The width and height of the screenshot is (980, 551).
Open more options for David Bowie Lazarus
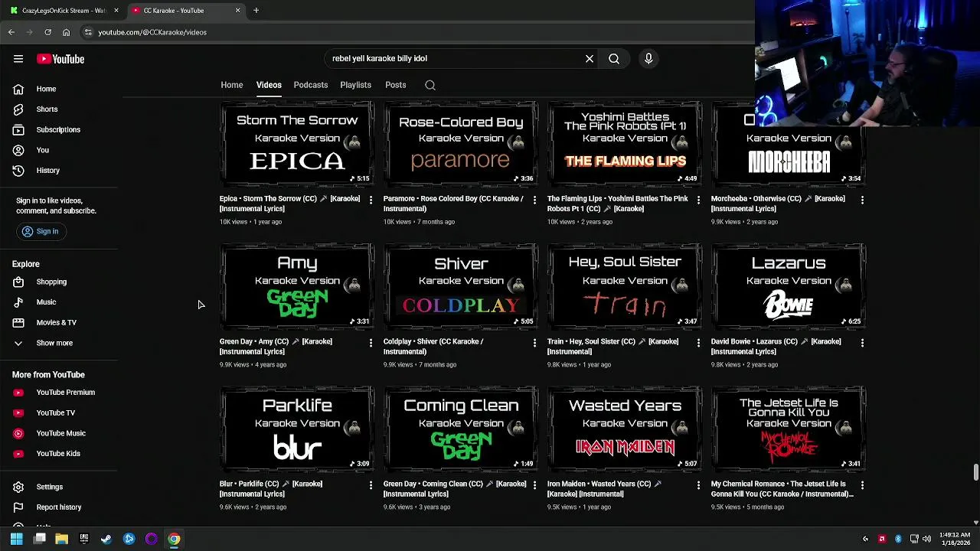pyautogui.click(x=862, y=343)
